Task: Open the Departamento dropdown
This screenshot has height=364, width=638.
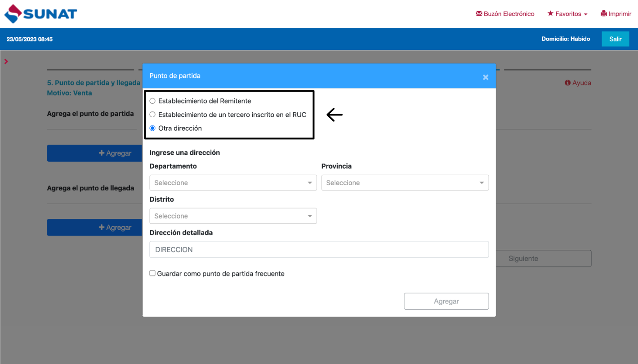Action: pos(233,183)
